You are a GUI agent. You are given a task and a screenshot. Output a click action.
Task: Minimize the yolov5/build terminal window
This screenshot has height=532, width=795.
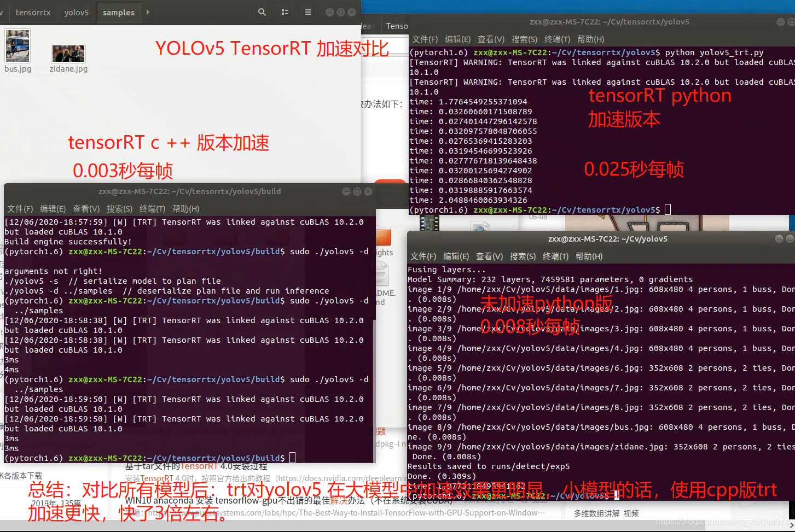[x=346, y=191]
